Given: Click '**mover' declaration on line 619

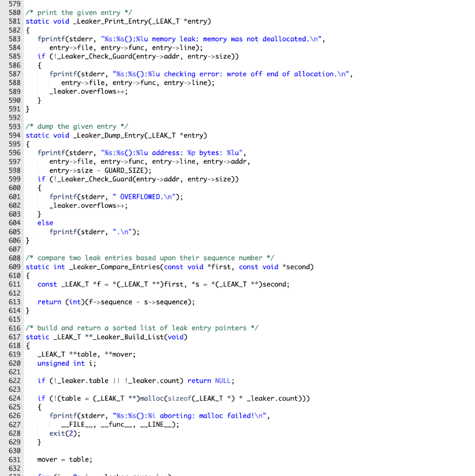Looking at the screenshot, I should click(x=118, y=355).
